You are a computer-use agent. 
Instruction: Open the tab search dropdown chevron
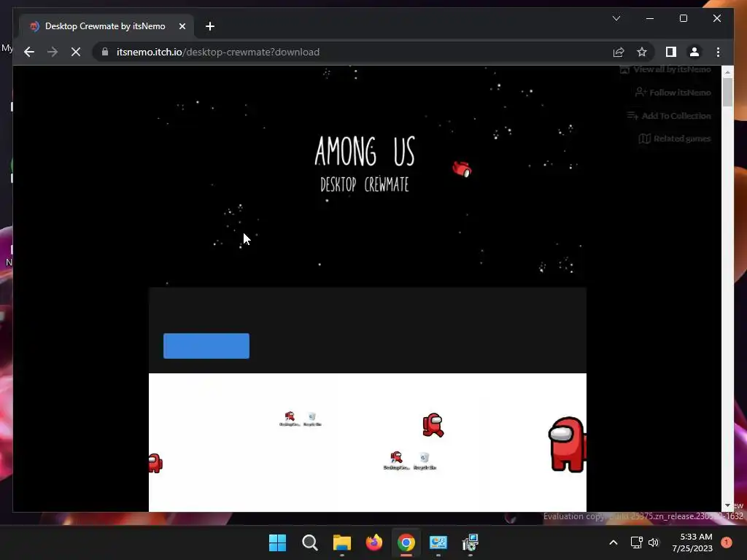coord(616,18)
